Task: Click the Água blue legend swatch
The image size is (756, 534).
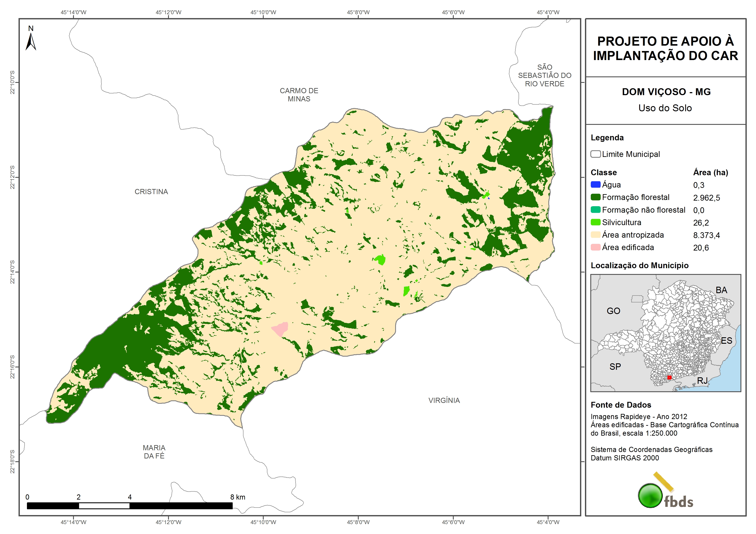Action: [x=595, y=185]
